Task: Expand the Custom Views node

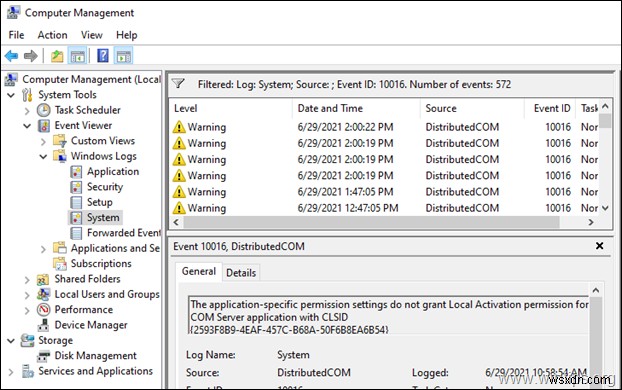Action: [43, 142]
